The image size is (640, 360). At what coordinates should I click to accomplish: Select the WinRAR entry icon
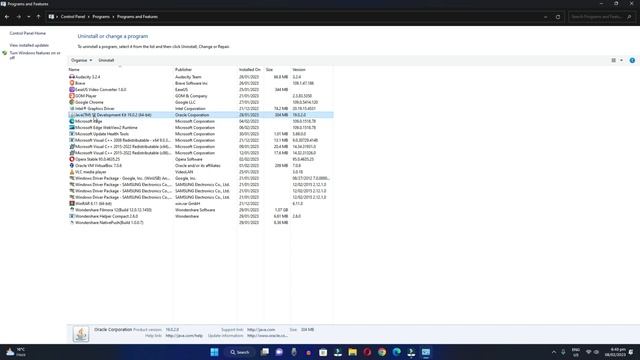72,203
